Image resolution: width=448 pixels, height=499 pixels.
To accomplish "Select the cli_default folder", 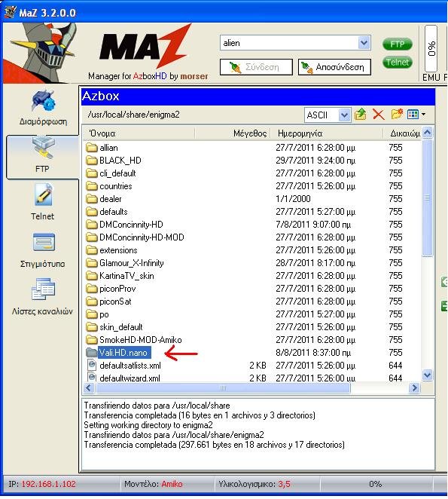I will click(111, 173).
